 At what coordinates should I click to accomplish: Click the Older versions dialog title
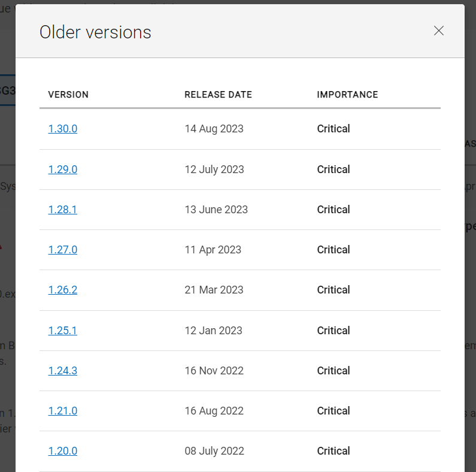pyautogui.click(x=95, y=32)
